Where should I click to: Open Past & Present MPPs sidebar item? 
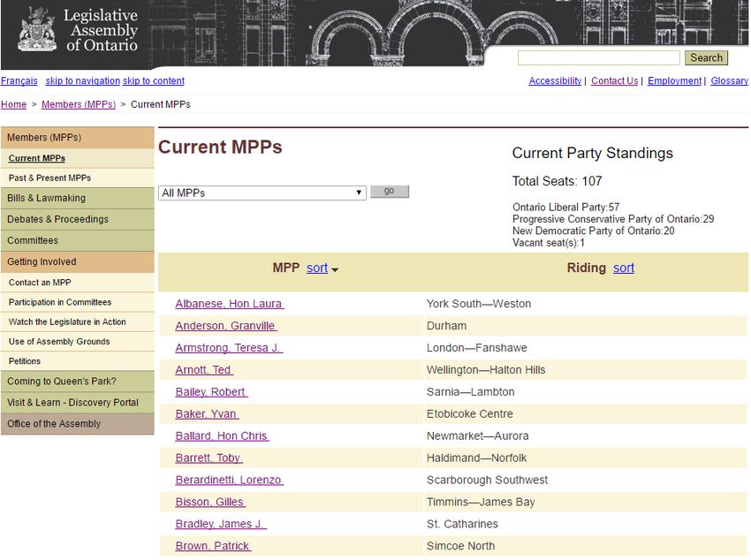tap(78, 178)
